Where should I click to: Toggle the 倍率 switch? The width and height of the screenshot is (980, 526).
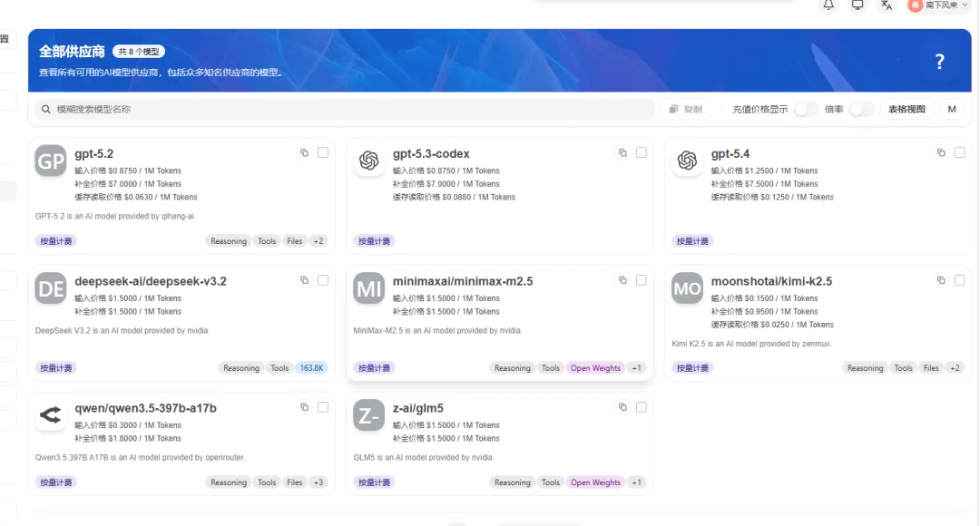click(x=861, y=109)
